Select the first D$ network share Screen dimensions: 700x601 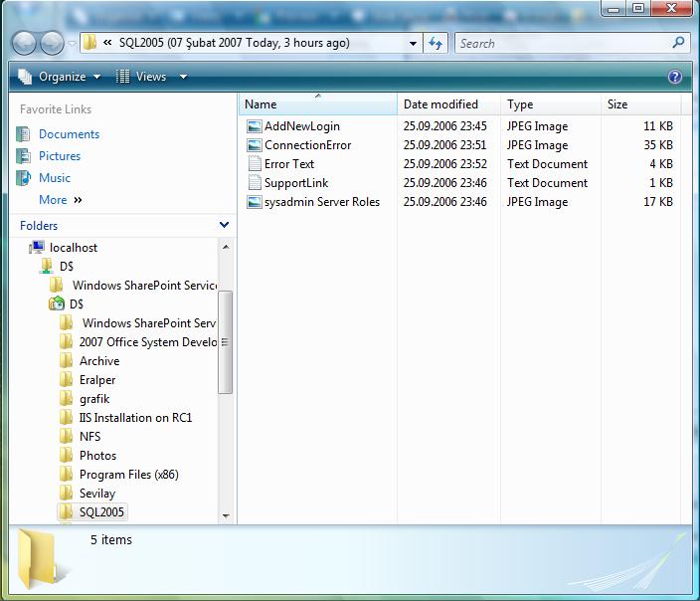coord(67,267)
